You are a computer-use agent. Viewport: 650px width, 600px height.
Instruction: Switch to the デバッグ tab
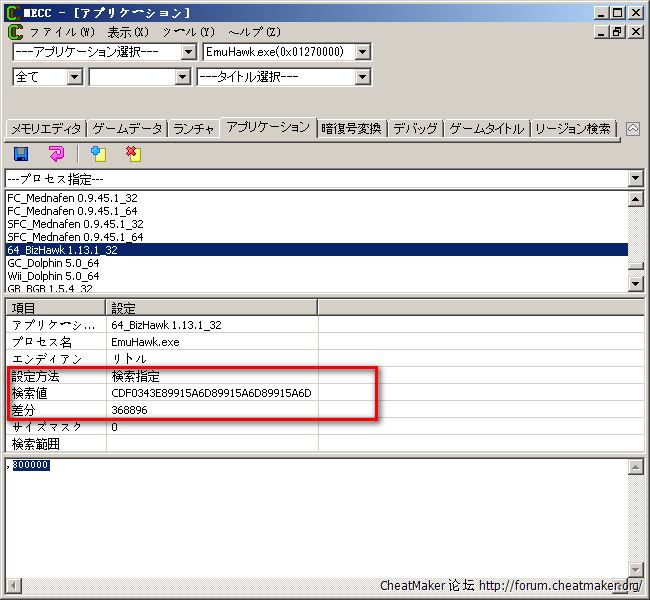point(415,128)
